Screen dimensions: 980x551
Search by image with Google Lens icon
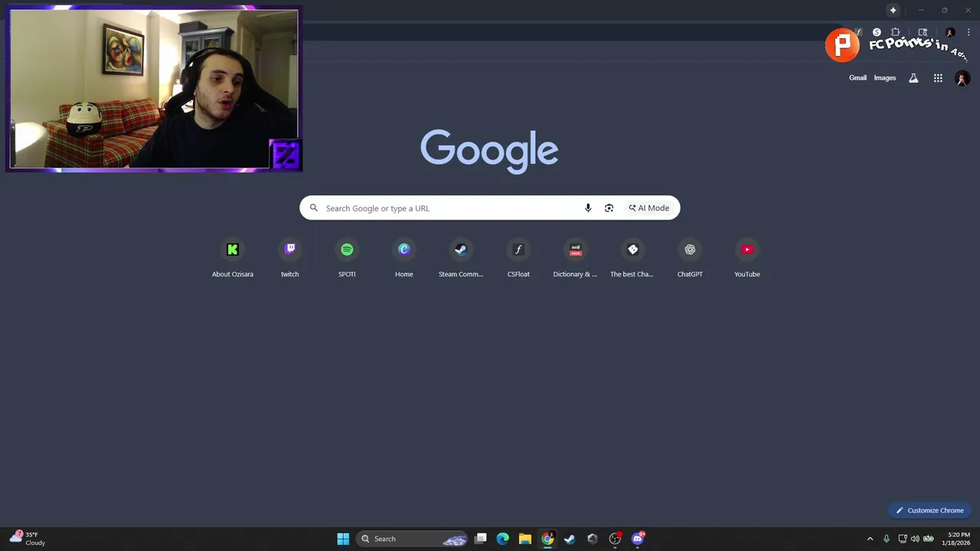(x=609, y=208)
